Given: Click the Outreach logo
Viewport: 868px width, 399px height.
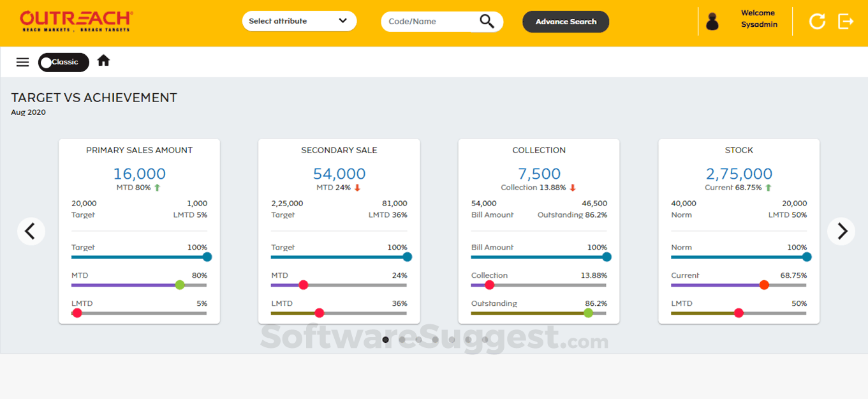Looking at the screenshot, I should point(76,21).
